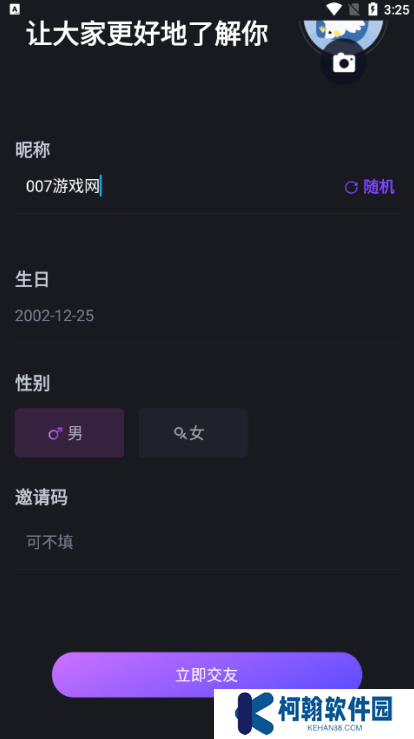
Task: Click the 让大家更好地了解你 heading
Action: [x=147, y=33]
